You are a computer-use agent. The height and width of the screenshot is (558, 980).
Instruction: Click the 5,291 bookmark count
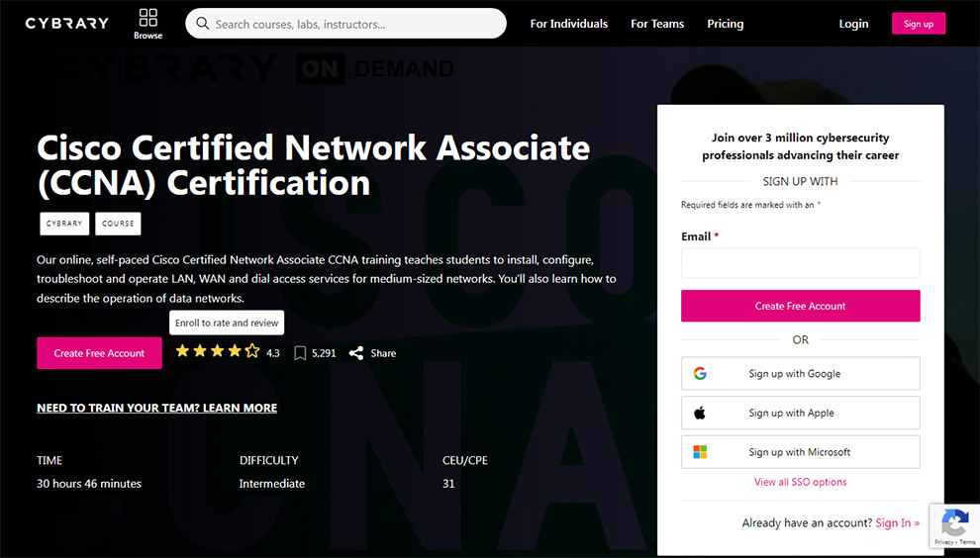(x=324, y=353)
